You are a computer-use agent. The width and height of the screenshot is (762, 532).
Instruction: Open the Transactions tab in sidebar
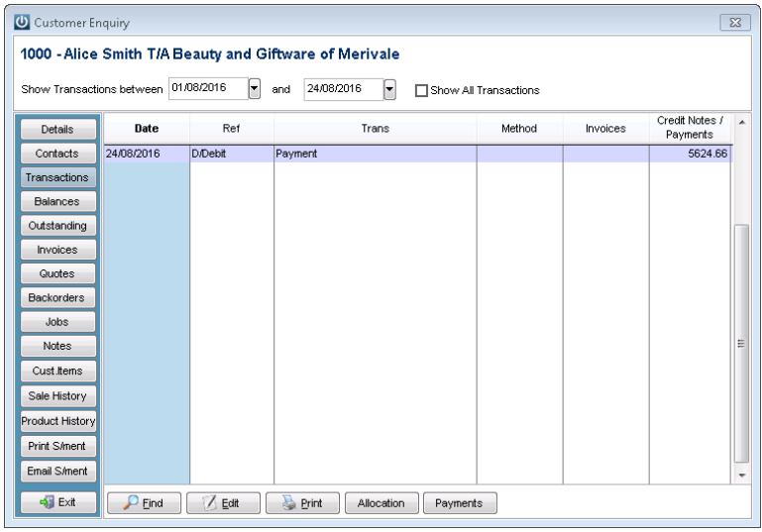[57, 177]
